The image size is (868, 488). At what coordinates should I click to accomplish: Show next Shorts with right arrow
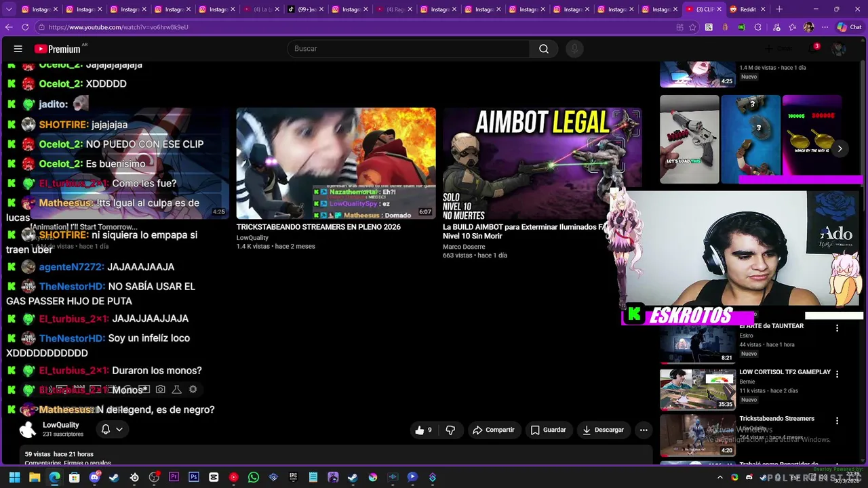[840, 148]
